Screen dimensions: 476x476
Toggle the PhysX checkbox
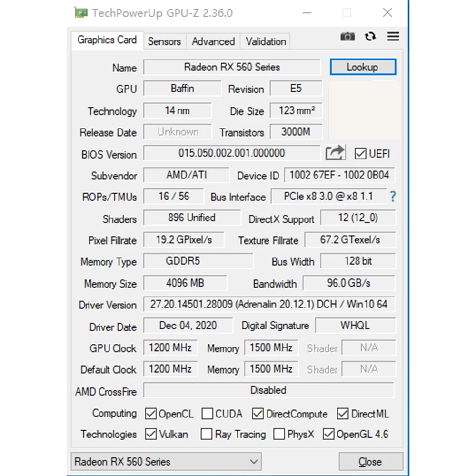(x=279, y=434)
